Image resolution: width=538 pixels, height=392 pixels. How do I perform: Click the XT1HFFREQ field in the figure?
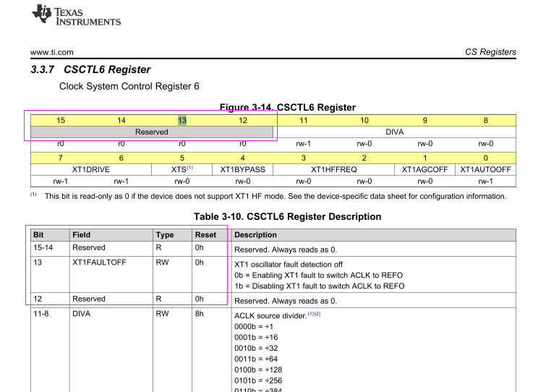pos(334,169)
